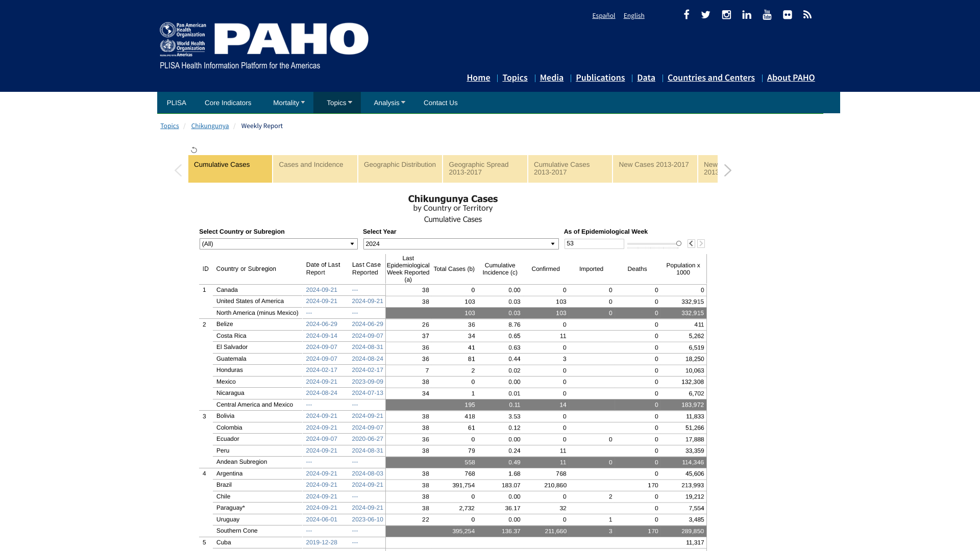Click the revert/reset dashboard icon
The height and width of the screenshot is (551, 980).
[x=194, y=150]
